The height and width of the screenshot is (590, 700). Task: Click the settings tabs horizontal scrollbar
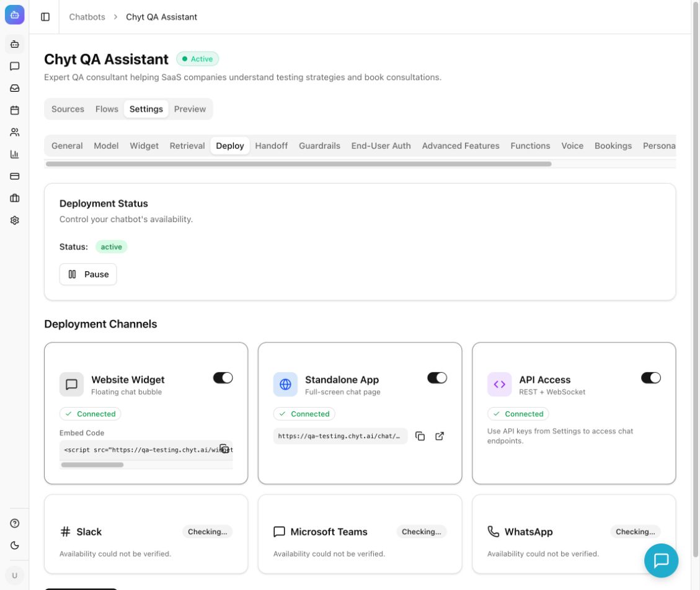coord(298,164)
